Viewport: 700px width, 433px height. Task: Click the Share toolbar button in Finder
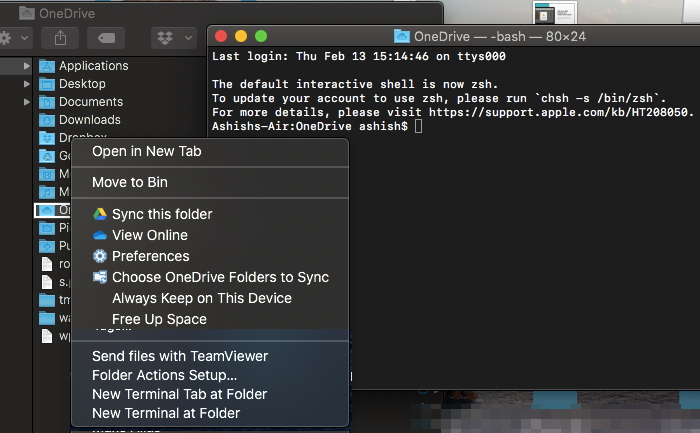[60, 38]
